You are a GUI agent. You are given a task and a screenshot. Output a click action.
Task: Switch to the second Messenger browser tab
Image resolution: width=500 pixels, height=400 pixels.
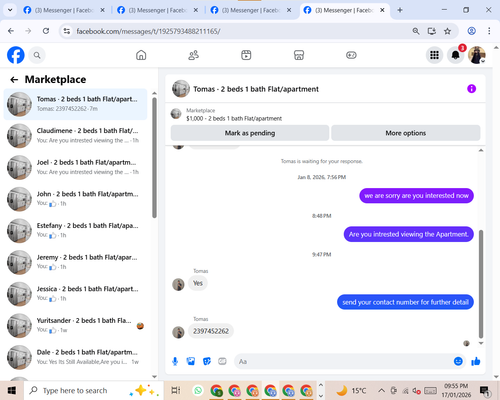(158, 10)
